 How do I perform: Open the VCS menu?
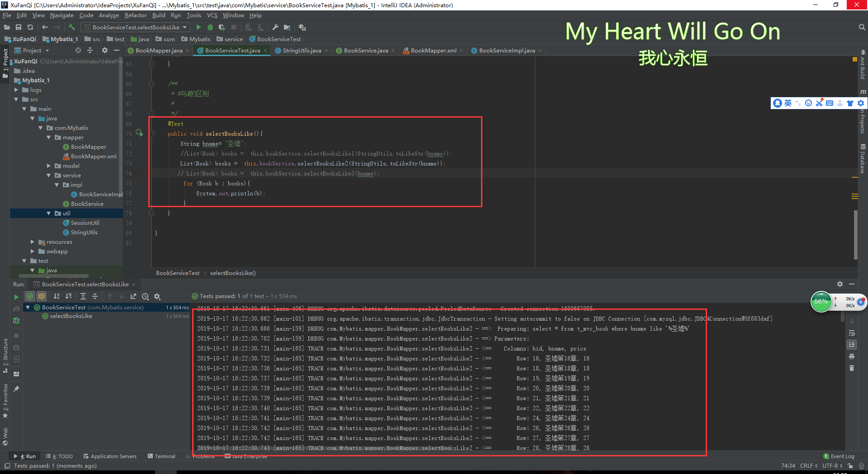coord(212,15)
